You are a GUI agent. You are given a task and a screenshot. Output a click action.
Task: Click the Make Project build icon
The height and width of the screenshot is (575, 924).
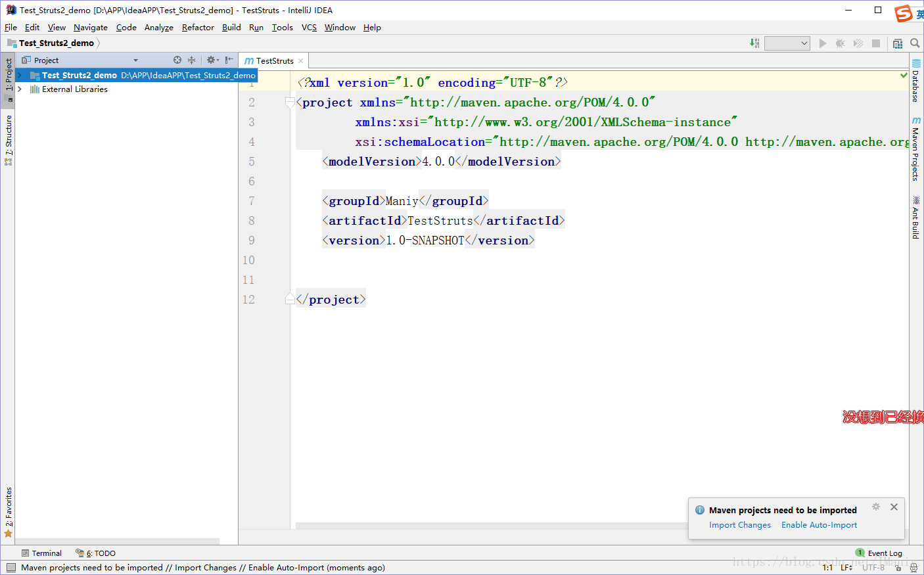point(754,43)
